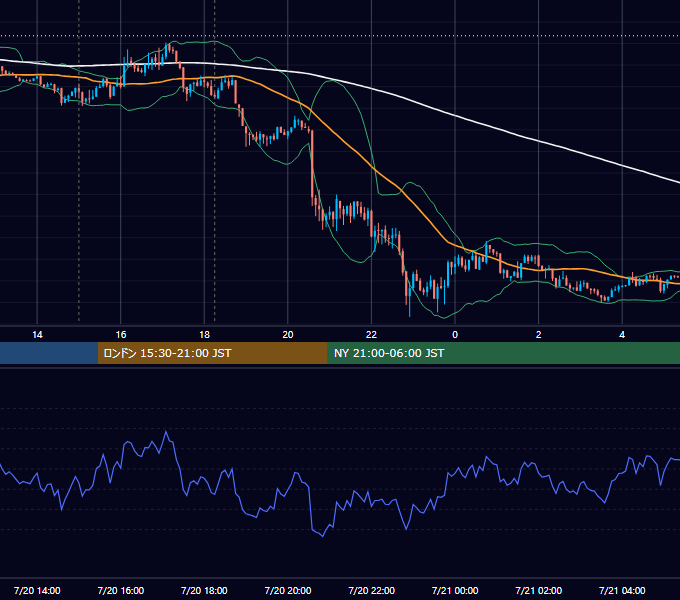Click the 7/20 22:00 time label
This screenshot has height=600, width=680.
point(372,590)
